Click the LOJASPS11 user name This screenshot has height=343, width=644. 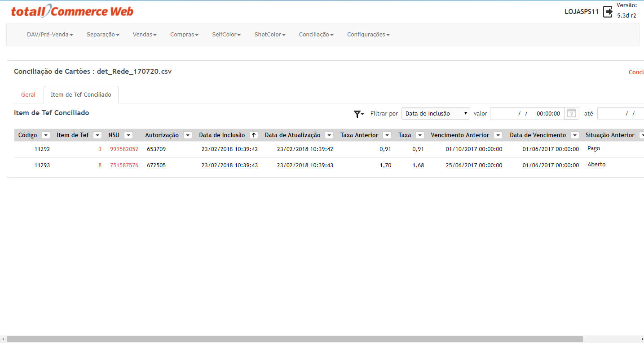582,12
